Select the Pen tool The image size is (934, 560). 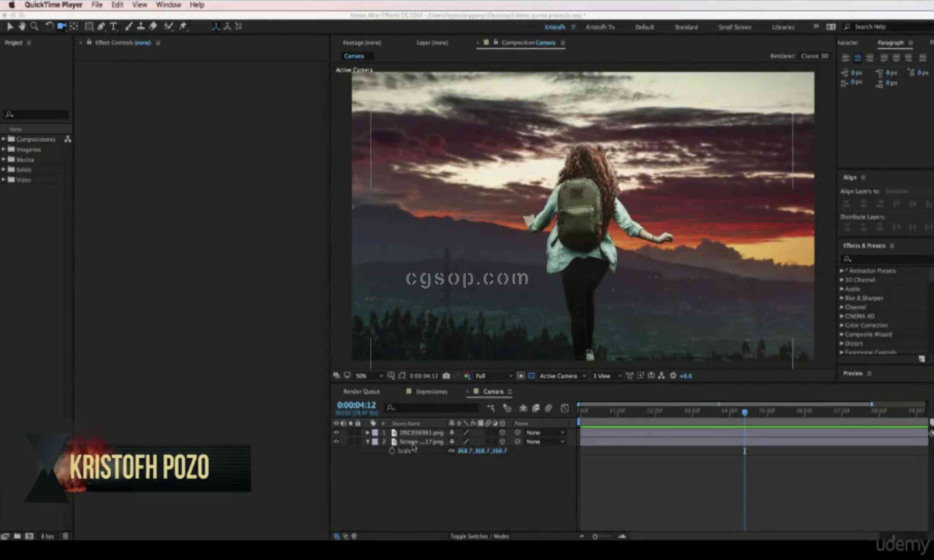101,26
